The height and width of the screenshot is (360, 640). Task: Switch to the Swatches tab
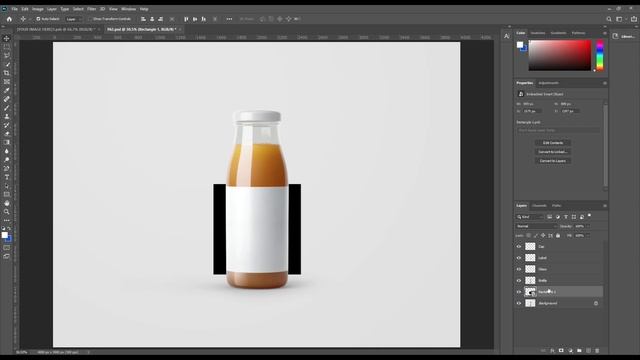click(x=538, y=33)
